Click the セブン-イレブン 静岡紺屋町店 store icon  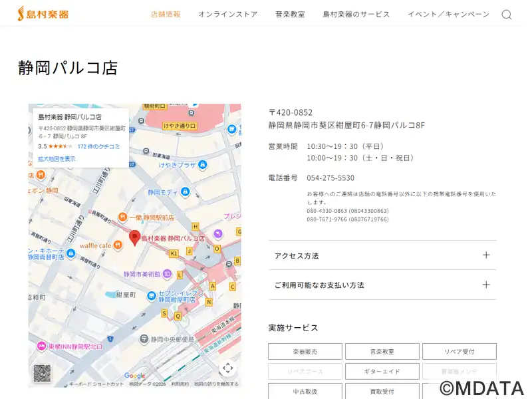tap(152, 296)
